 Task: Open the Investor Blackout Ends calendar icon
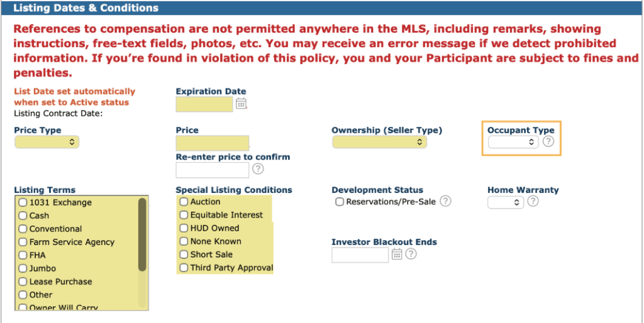click(397, 254)
